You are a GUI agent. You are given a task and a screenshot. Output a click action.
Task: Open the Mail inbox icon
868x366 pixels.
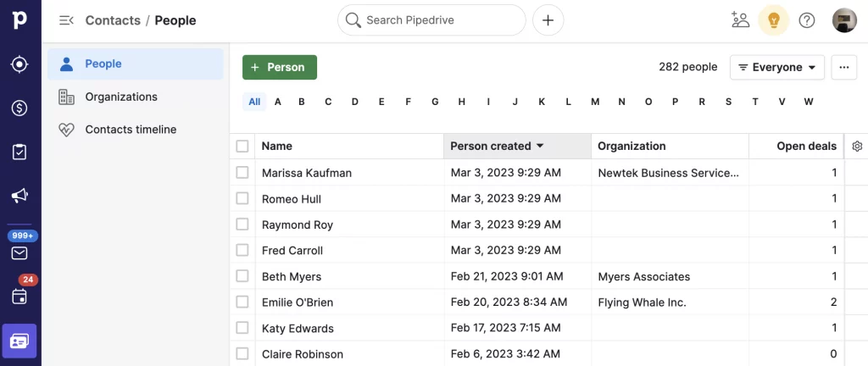click(19, 252)
